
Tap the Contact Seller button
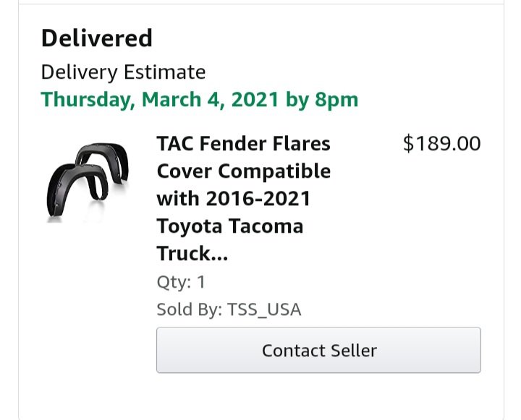318,351
